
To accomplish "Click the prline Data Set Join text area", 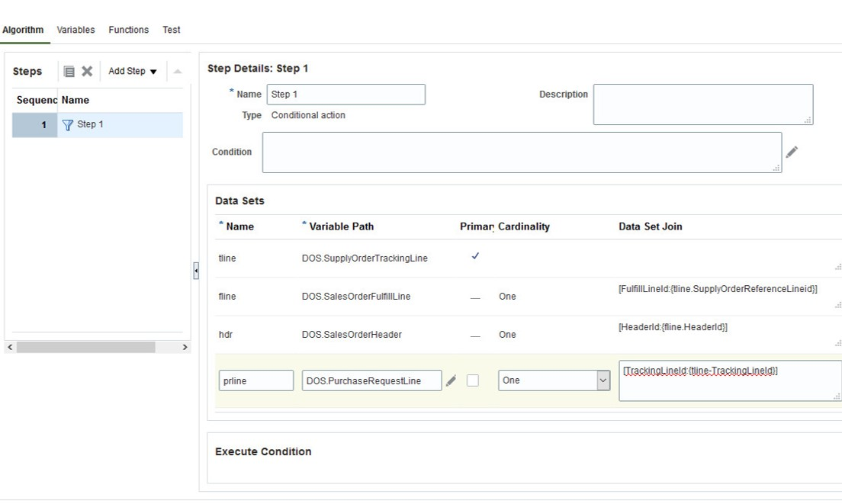I will [x=731, y=380].
